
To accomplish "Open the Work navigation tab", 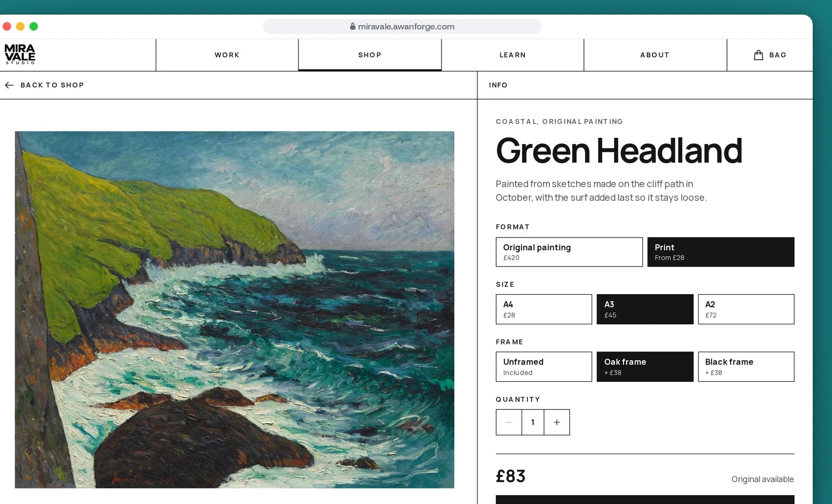I will click(227, 55).
